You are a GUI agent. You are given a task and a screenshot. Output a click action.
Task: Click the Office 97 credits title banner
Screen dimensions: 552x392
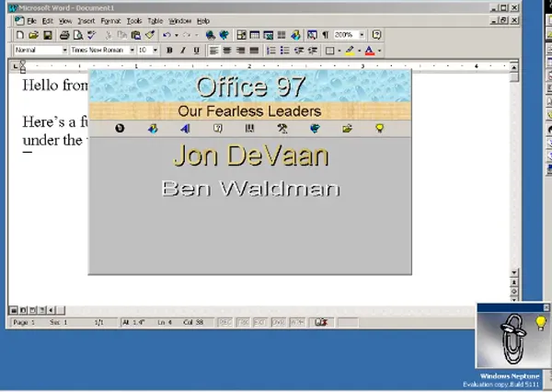click(x=249, y=87)
